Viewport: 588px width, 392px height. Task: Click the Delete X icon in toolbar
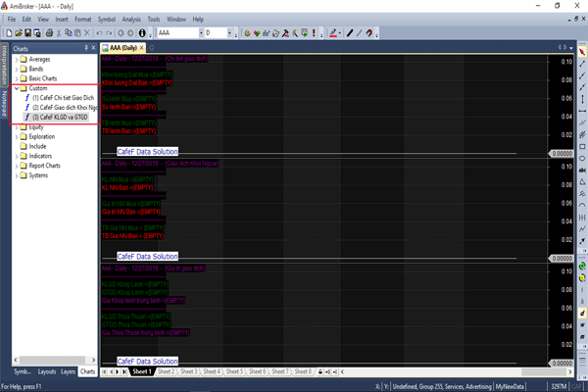point(87,33)
